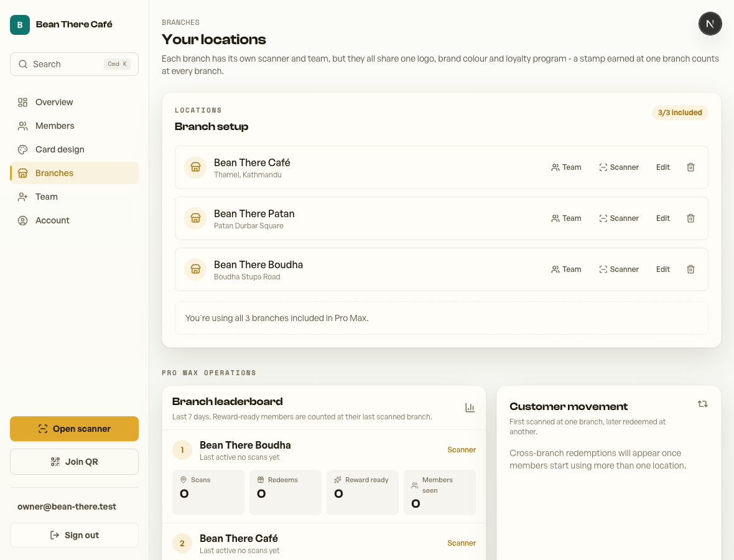Open the user avatar N menu
The width and height of the screenshot is (734, 560).
710,24
